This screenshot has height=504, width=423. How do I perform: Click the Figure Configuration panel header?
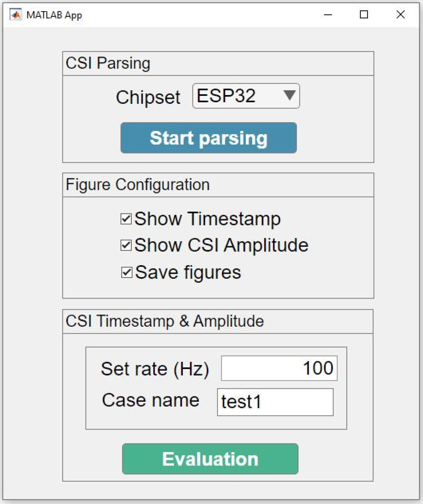pyautogui.click(x=138, y=185)
